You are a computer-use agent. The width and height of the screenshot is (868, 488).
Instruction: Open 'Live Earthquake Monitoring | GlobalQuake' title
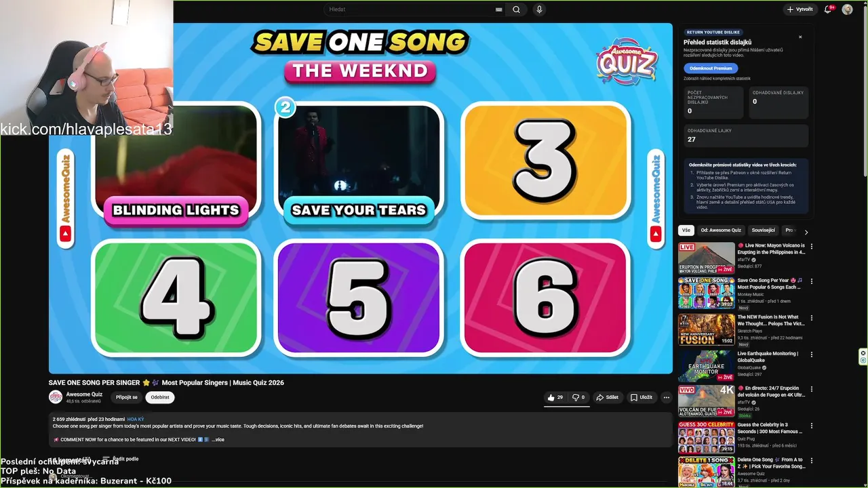[768, 357]
